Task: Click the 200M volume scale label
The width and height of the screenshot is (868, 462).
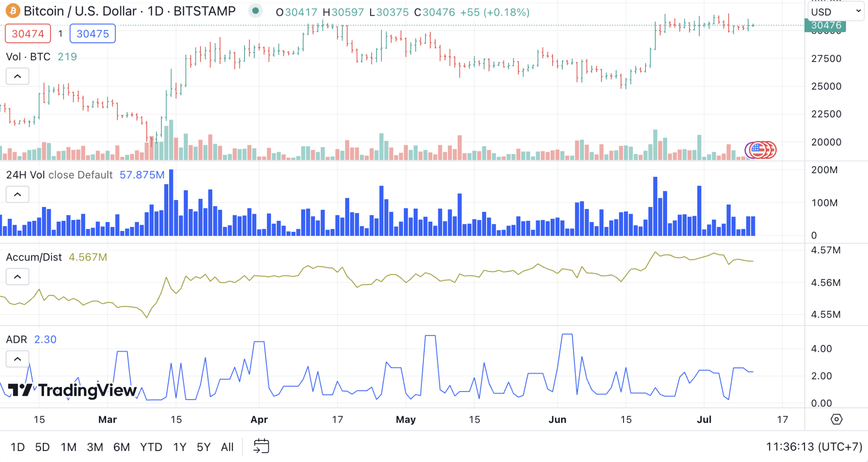Action: click(x=824, y=170)
